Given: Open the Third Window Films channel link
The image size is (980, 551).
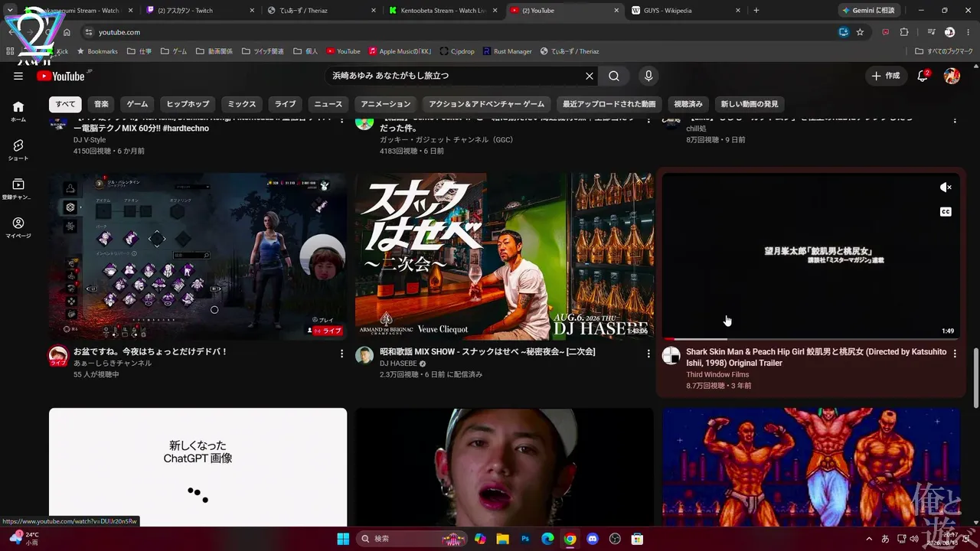Looking at the screenshot, I should click(717, 375).
